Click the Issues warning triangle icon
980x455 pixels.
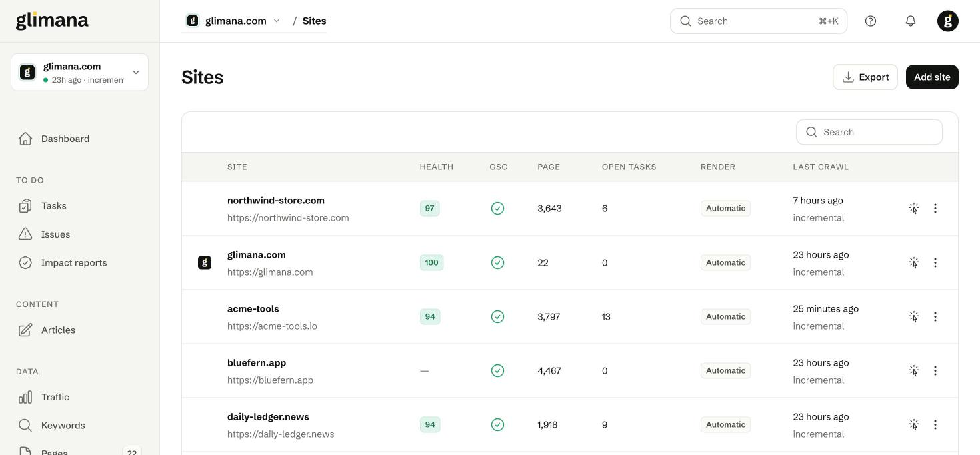click(x=25, y=234)
